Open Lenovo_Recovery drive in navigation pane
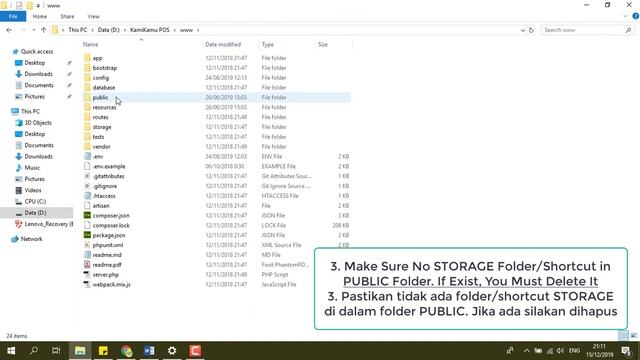 [x=48, y=224]
